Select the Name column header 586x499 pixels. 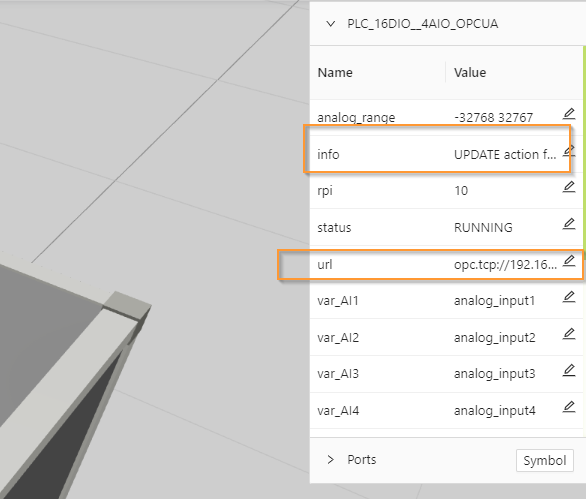tap(335, 73)
